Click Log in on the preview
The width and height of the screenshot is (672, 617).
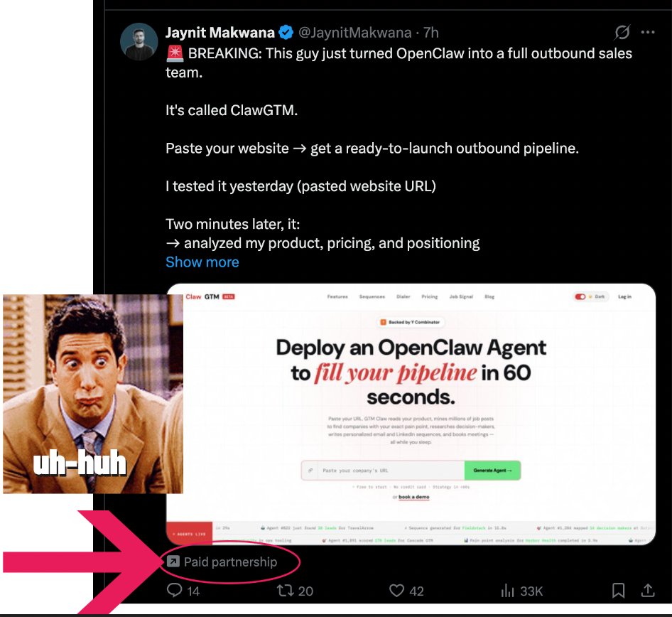click(x=624, y=296)
